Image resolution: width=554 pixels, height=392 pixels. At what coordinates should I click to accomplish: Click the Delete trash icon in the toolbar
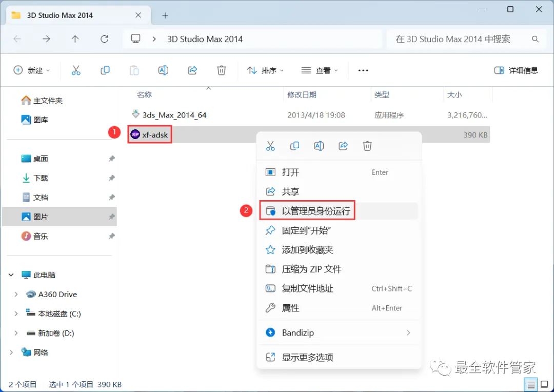[x=222, y=70]
